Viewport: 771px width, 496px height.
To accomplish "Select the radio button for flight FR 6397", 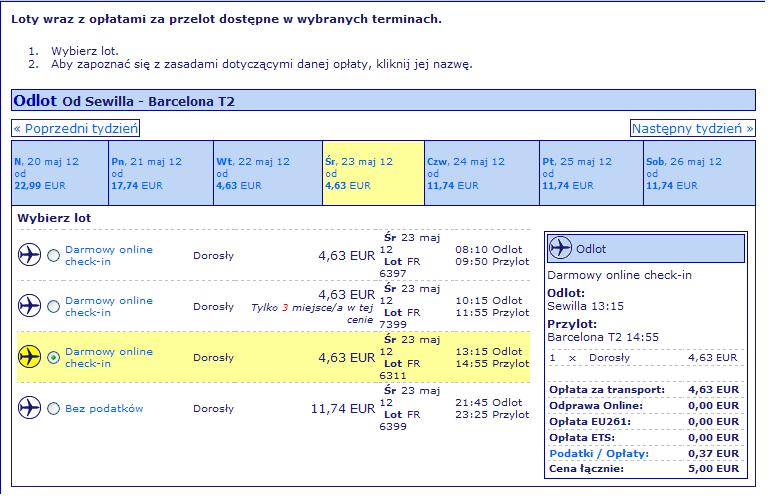I will click(54, 256).
